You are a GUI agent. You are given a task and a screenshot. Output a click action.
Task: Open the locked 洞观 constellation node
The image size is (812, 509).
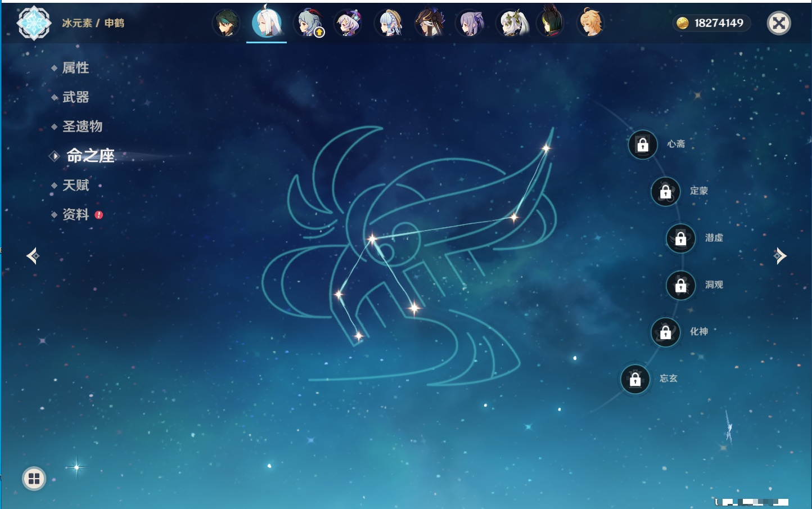tap(681, 286)
